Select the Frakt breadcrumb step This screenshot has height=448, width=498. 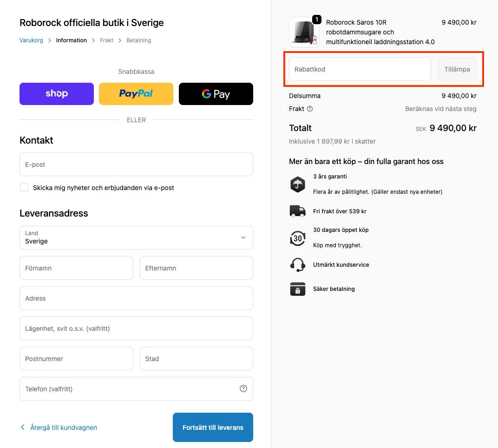(106, 40)
